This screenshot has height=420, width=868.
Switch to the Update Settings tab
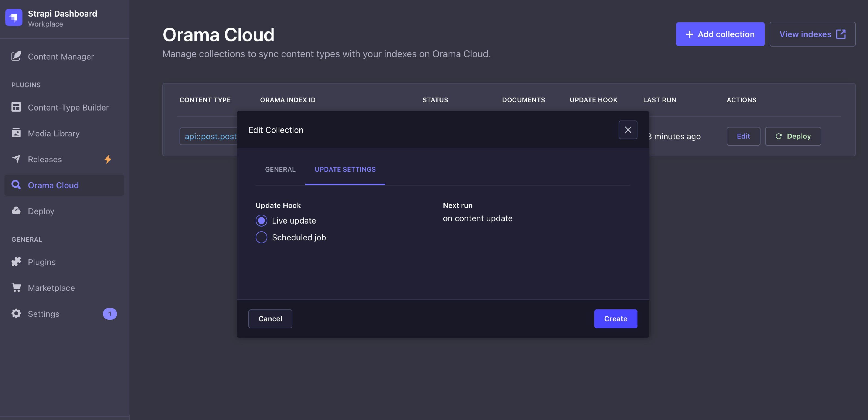click(x=345, y=169)
